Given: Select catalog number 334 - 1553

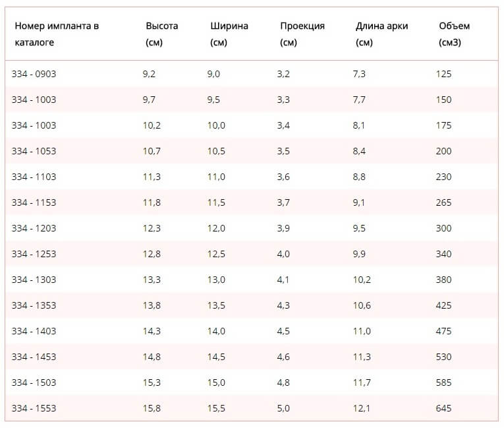Looking at the screenshot, I should 34,408.
